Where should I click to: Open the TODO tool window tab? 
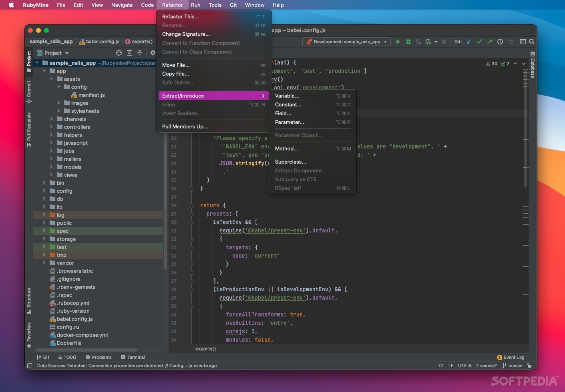(66, 357)
